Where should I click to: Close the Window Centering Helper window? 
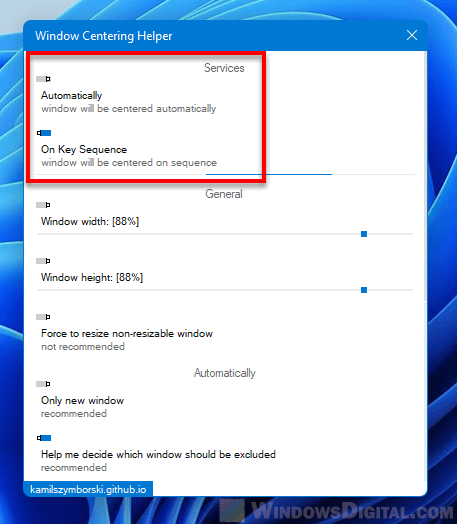point(412,35)
